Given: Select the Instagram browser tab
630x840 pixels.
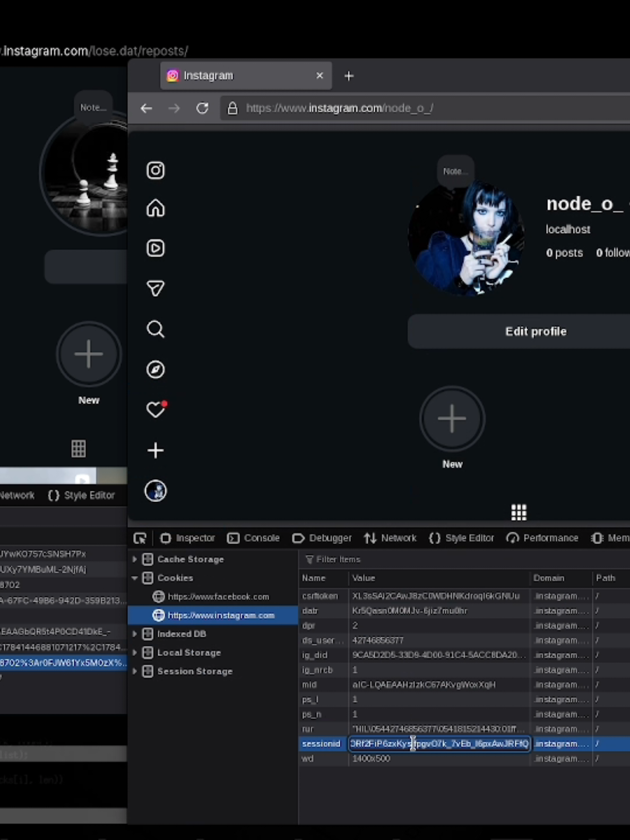Looking at the screenshot, I should click(x=246, y=76).
